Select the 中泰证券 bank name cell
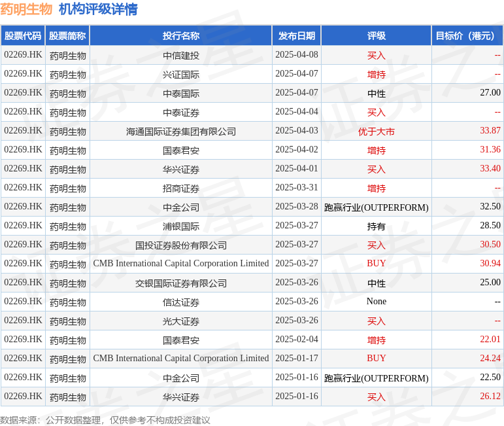Screen dimensions: 504x426 181,113
